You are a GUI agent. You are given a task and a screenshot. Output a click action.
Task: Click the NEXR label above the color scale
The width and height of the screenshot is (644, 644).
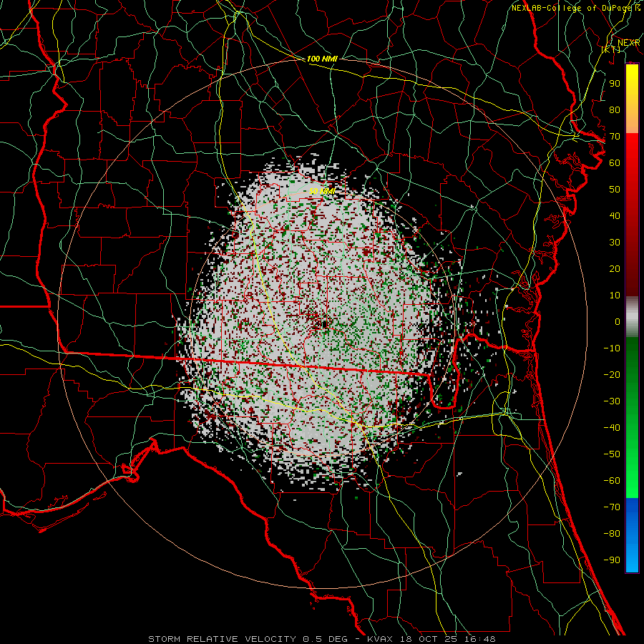(628, 43)
